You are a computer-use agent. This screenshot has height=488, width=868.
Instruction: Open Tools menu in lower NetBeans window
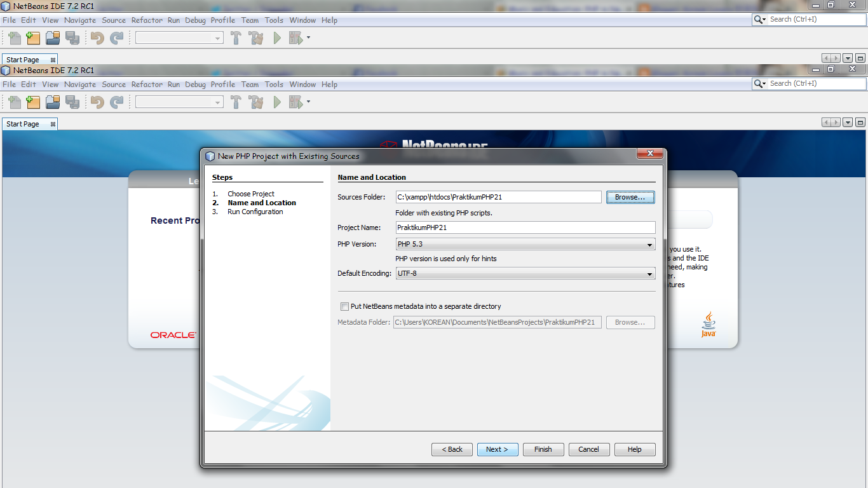274,85
